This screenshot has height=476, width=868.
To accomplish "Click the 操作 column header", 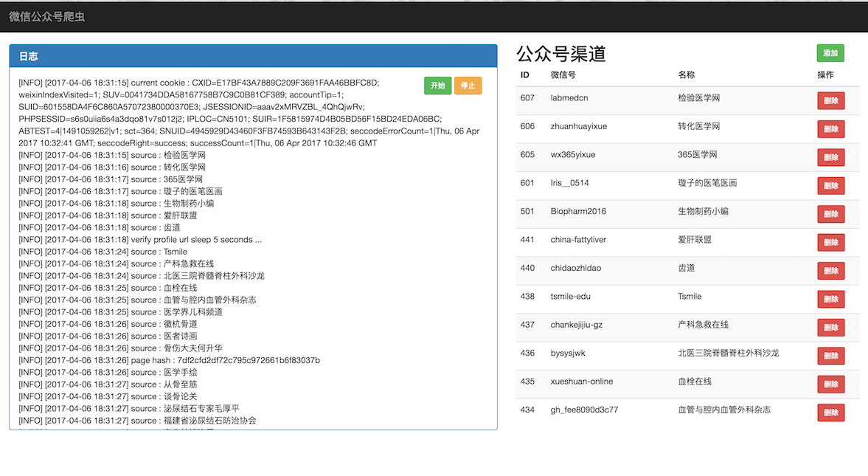I will pyautogui.click(x=825, y=75).
